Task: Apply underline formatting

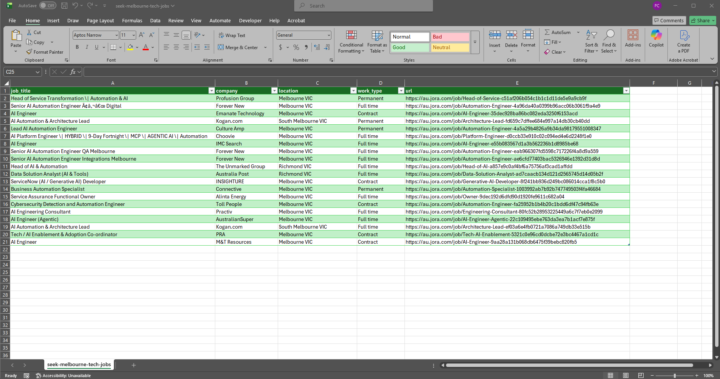Action: tap(96, 47)
